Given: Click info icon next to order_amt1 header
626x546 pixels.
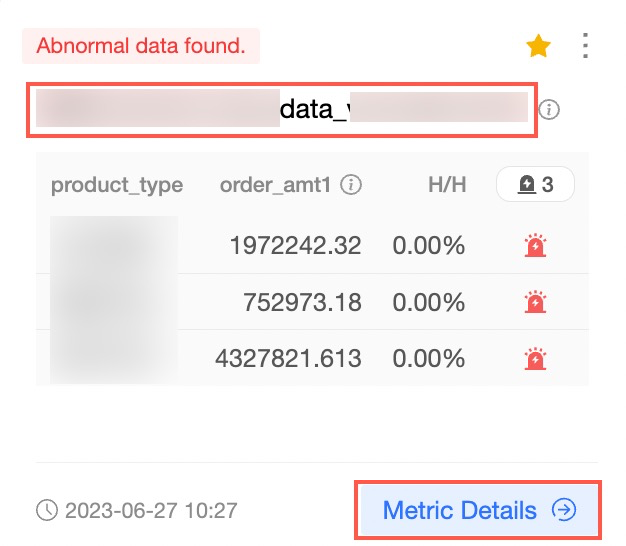Looking at the screenshot, I should (x=351, y=185).
